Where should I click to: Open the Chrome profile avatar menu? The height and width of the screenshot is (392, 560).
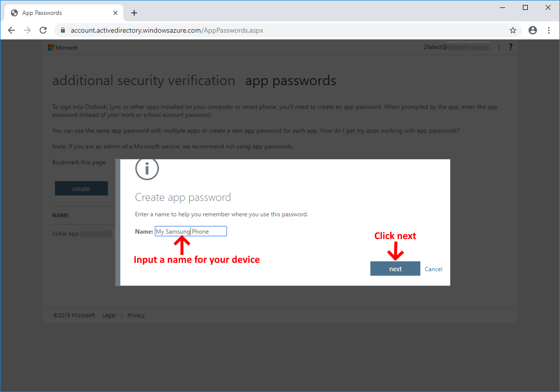pyautogui.click(x=532, y=30)
